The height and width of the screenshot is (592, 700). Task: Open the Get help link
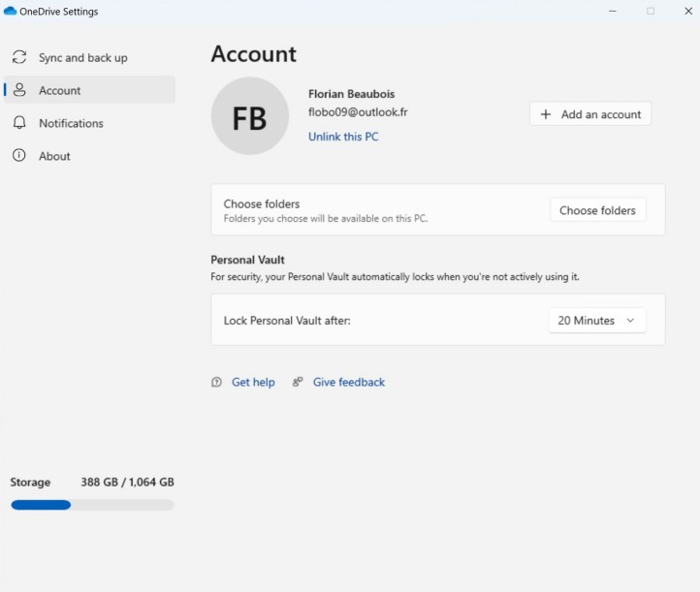click(x=253, y=382)
